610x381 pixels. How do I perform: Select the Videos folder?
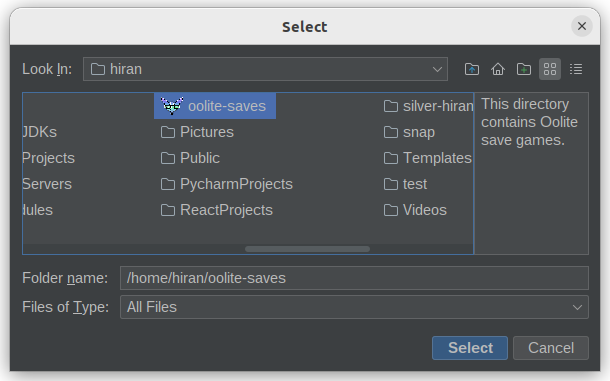(415, 210)
